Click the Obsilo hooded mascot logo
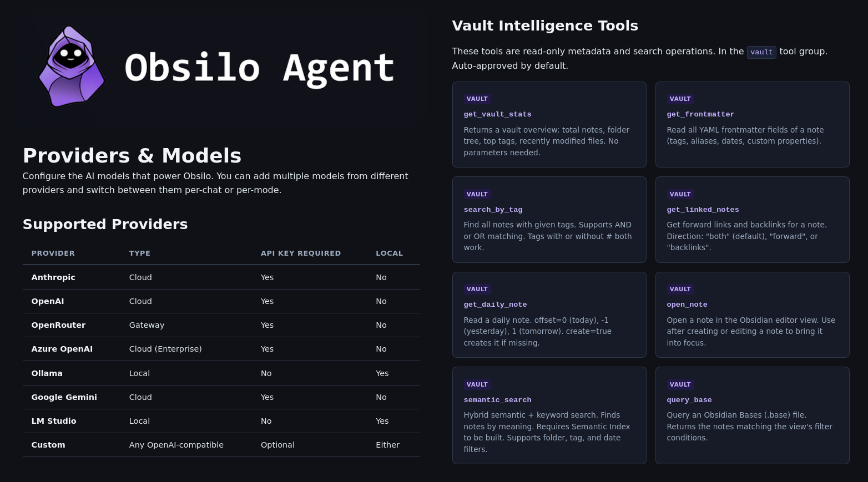Viewport: 868px width, 482px height. 71,66
